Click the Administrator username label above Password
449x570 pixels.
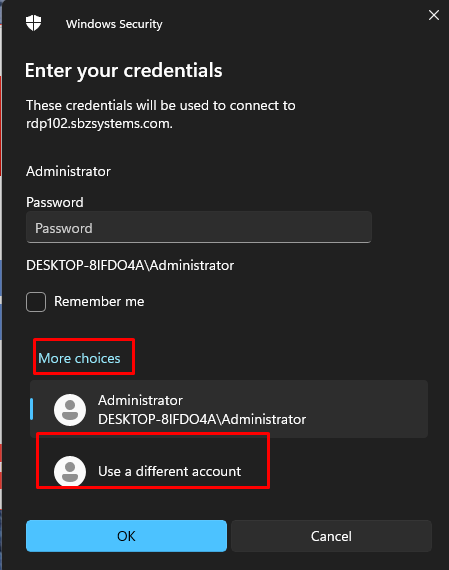click(68, 171)
